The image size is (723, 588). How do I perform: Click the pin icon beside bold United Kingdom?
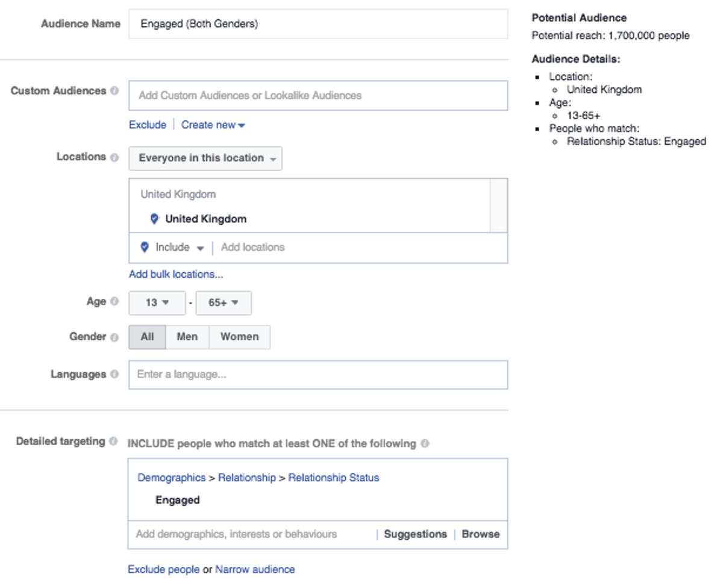click(154, 219)
